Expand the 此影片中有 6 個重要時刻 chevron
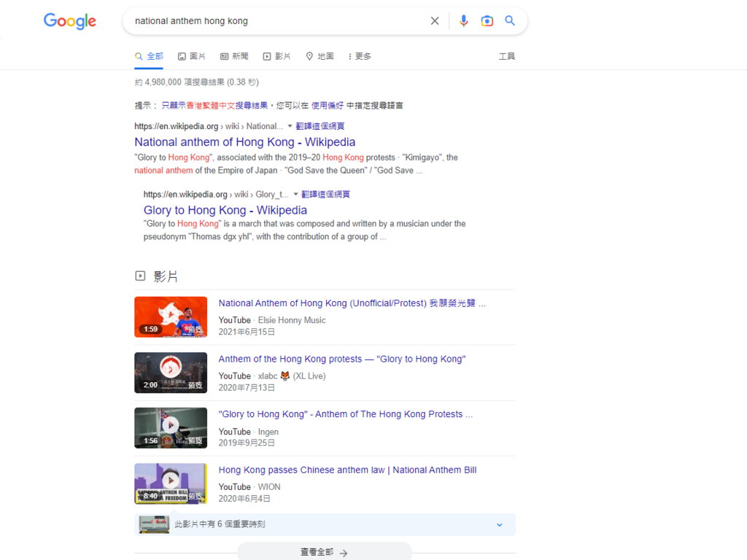Viewport: 747px width, 560px height. click(x=499, y=525)
